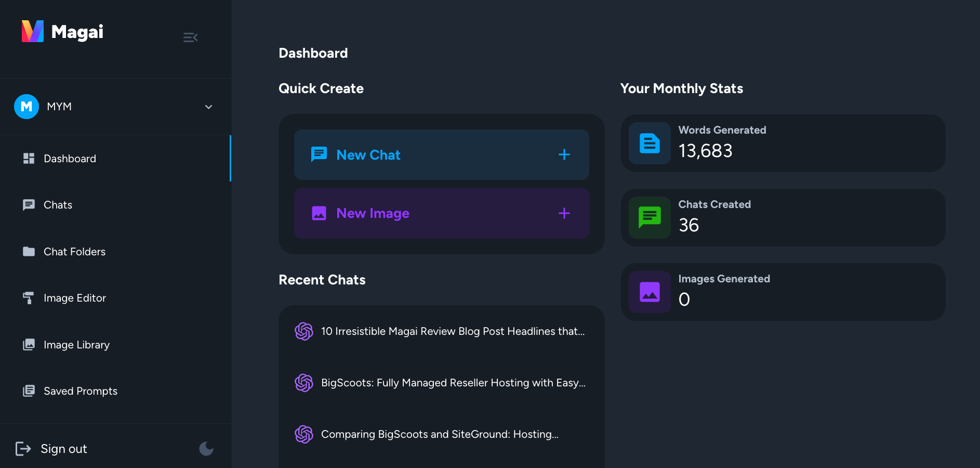980x468 pixels.
Task: Click the Your Monthly Stats heading
Action: pyautogui.click(x=682, y=88)
